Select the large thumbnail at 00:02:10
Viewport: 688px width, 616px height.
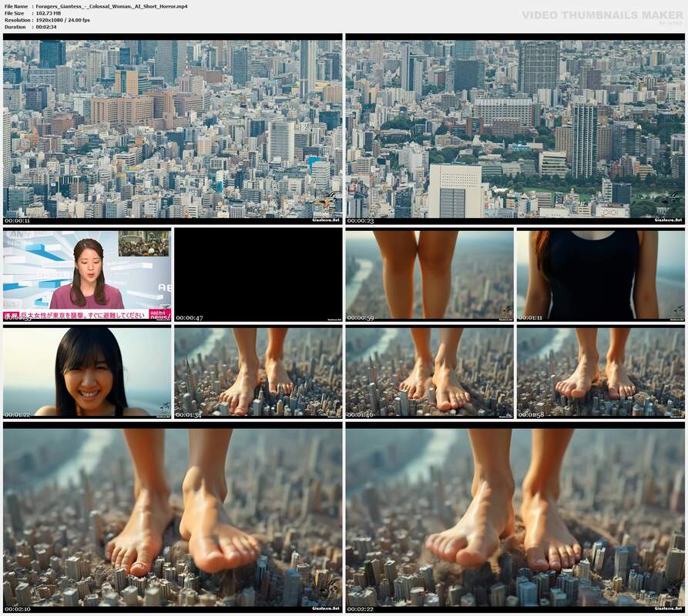(x=173, y=517)
